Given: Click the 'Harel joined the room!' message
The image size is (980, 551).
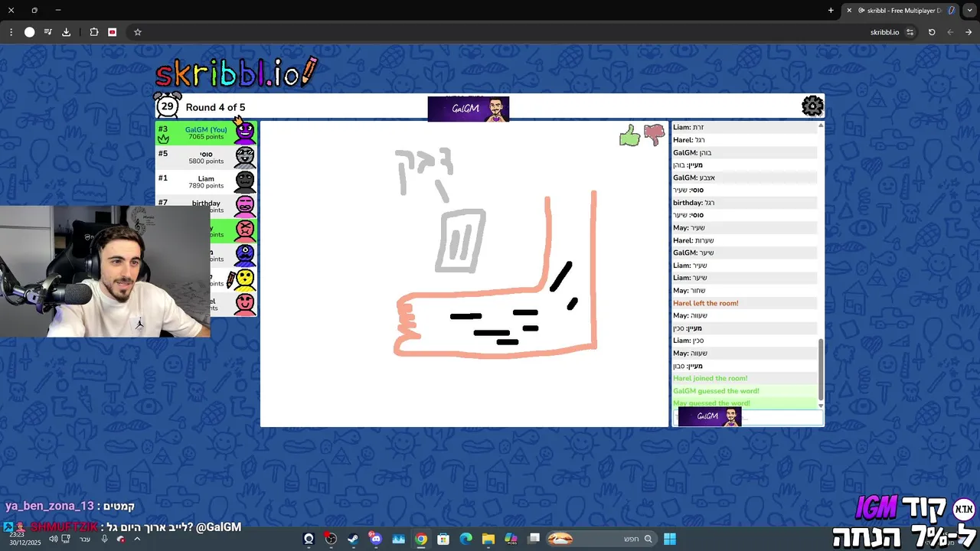Looking at the screenshot, I should tap(710, 378).
